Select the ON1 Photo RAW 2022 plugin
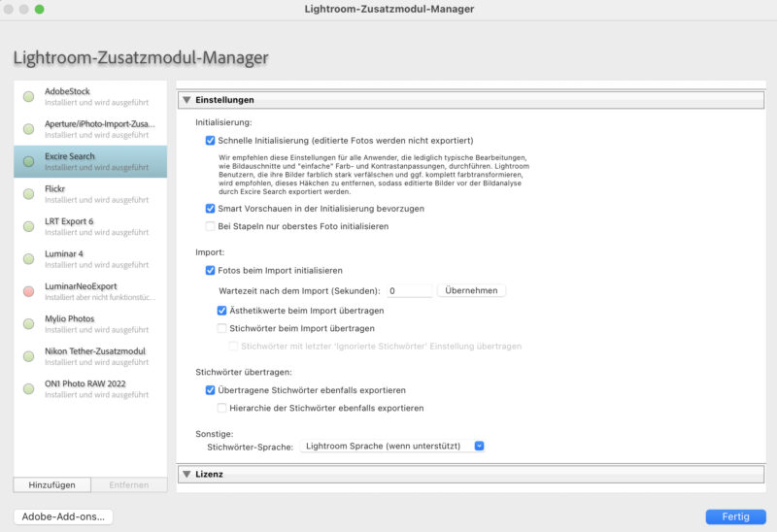 (x=90, y=389)
